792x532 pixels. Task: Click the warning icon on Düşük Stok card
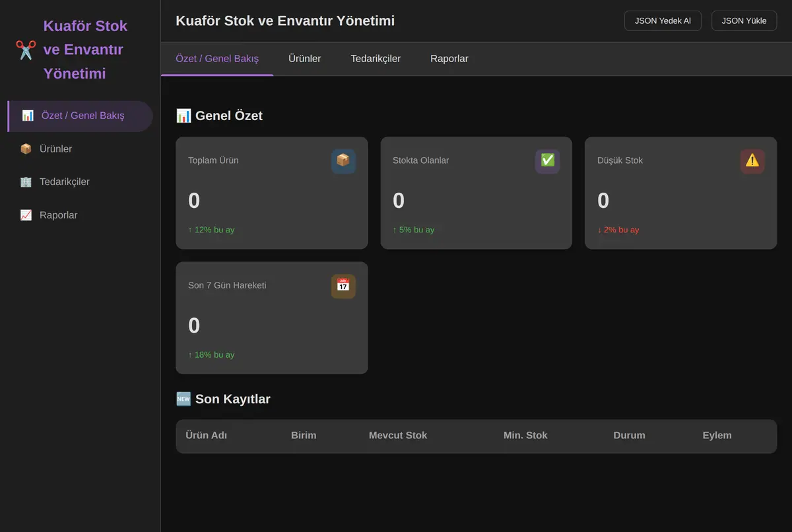pyautogui.click(x=752, y=161)
